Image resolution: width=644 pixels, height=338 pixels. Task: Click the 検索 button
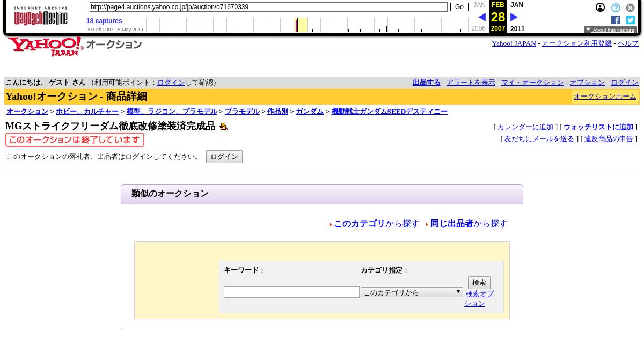tap(479, 283)
